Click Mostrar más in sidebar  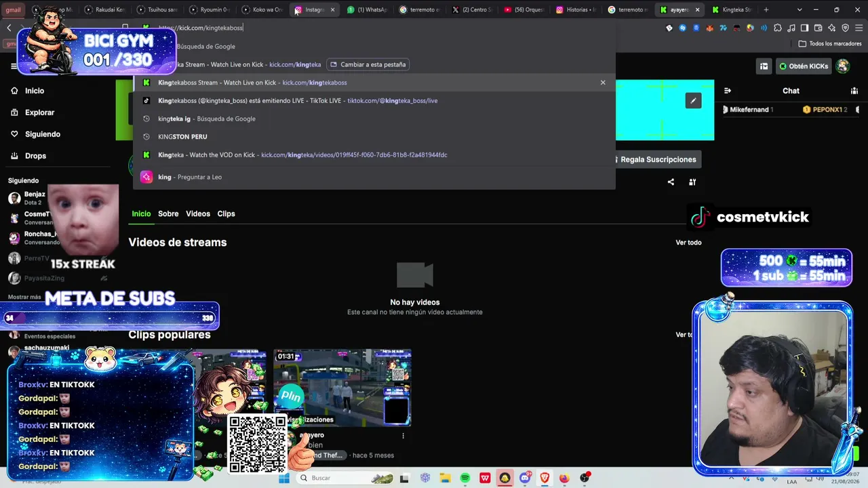tap(24, 297)
